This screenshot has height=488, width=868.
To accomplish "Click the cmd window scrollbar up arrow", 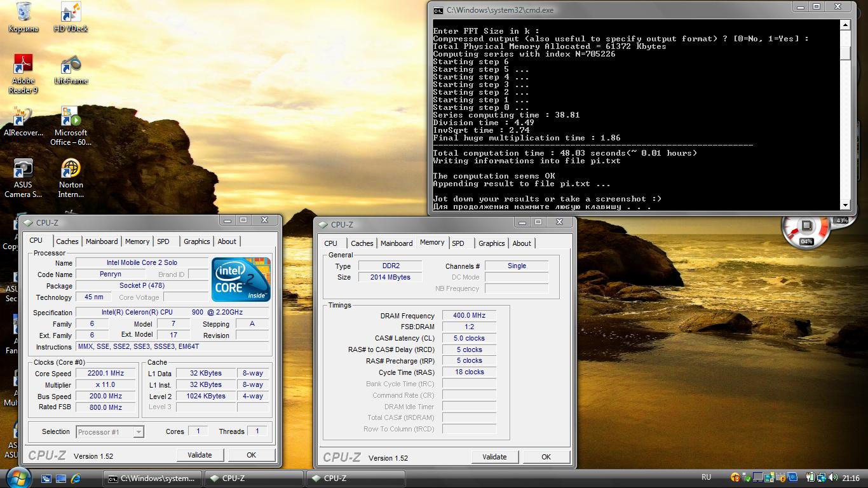I will [845, 25].
